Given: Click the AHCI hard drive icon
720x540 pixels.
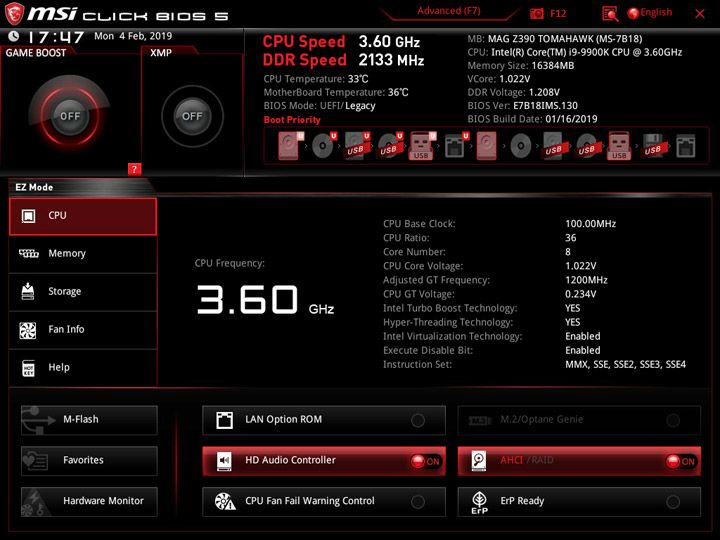Looking at the screenshot, I should tap(479, 461).
